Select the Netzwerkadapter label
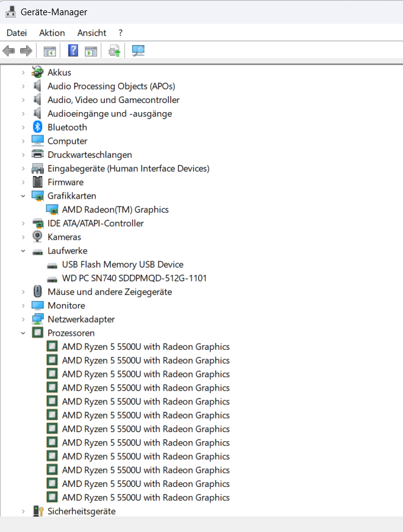The width and height of the screenshot is (403, 532). click(x=81, y=319)
